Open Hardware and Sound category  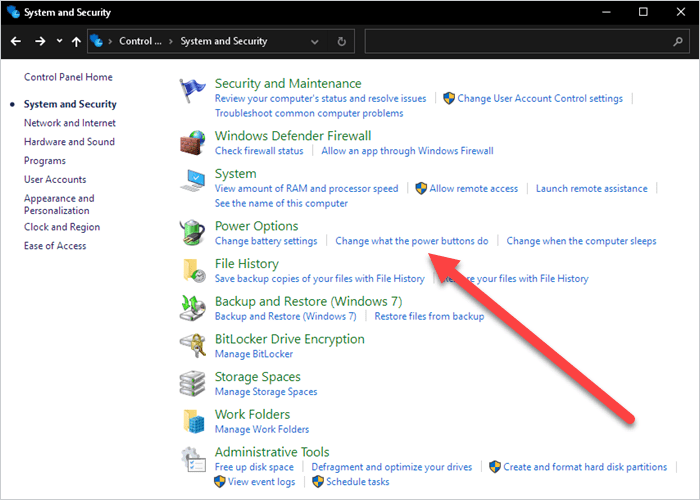(69, 142)
